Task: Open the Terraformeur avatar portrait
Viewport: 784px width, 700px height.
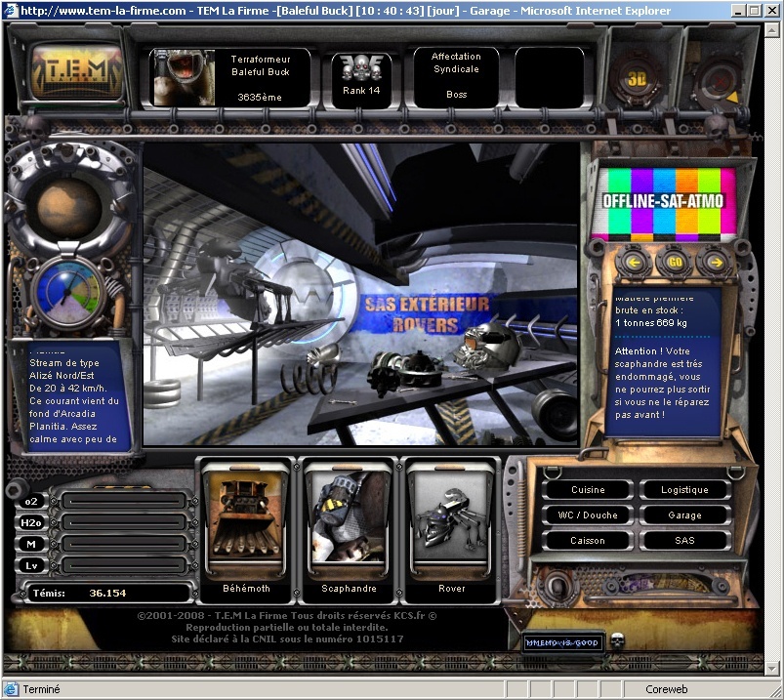Action: tap(184, 77)
